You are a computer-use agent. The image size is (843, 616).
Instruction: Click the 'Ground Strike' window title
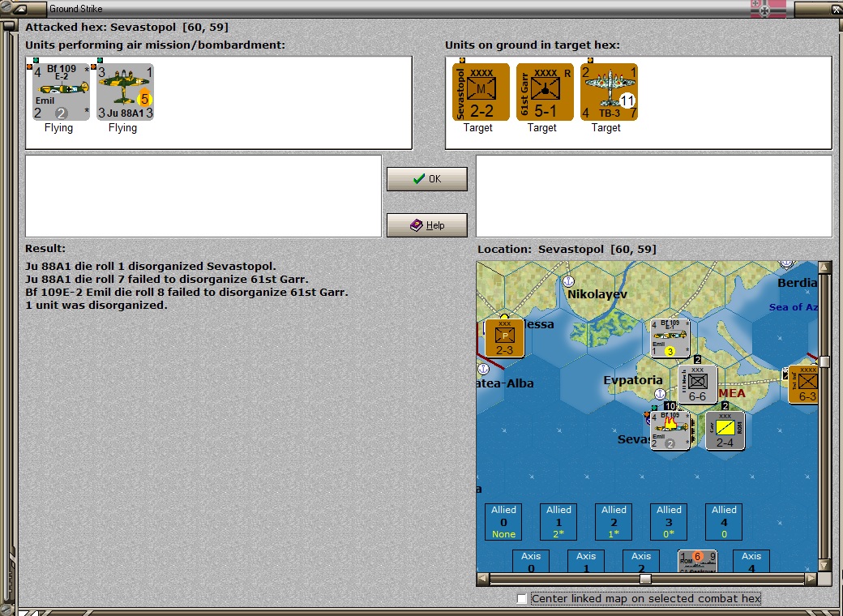click(x=76, y=9)
